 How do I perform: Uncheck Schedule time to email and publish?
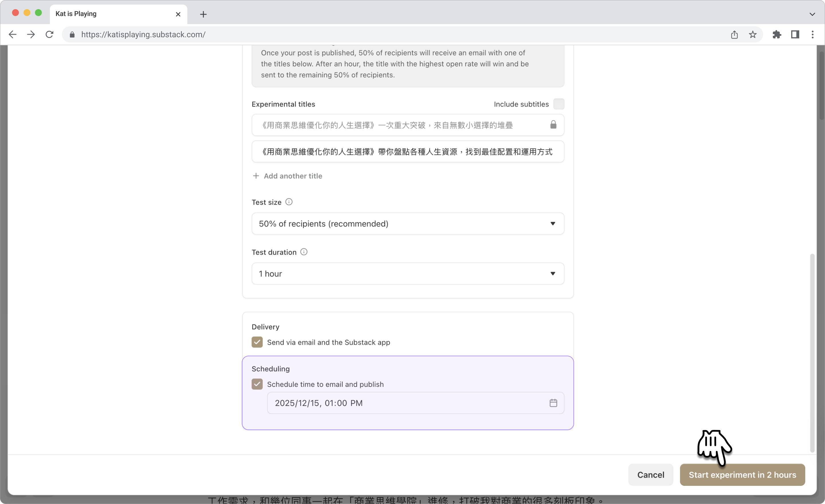(257, 384)
